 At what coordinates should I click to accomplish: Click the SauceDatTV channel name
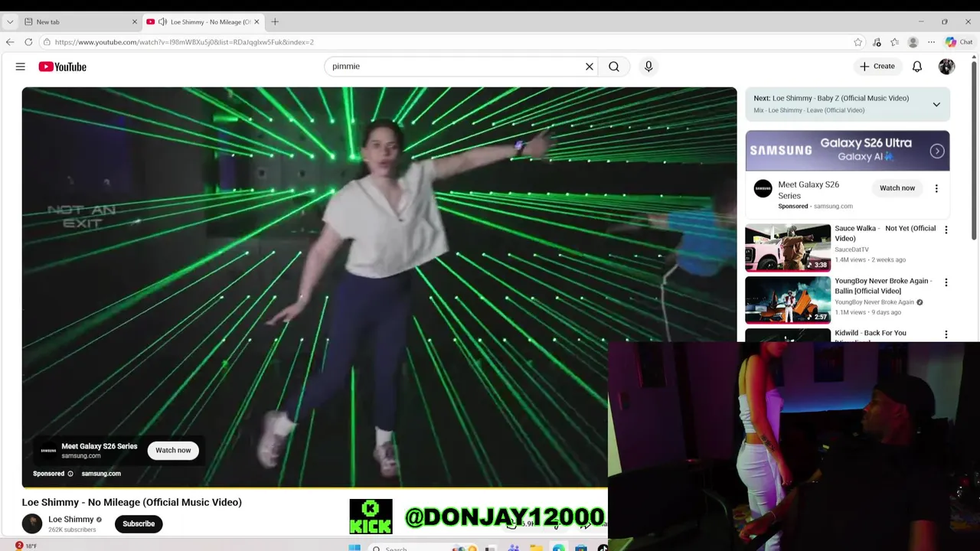(851, 249)
